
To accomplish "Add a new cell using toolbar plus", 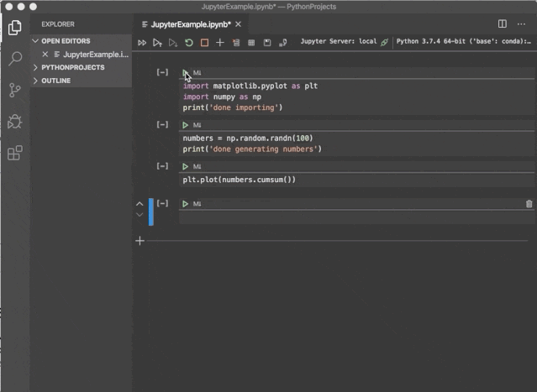I will click(220, 42).
